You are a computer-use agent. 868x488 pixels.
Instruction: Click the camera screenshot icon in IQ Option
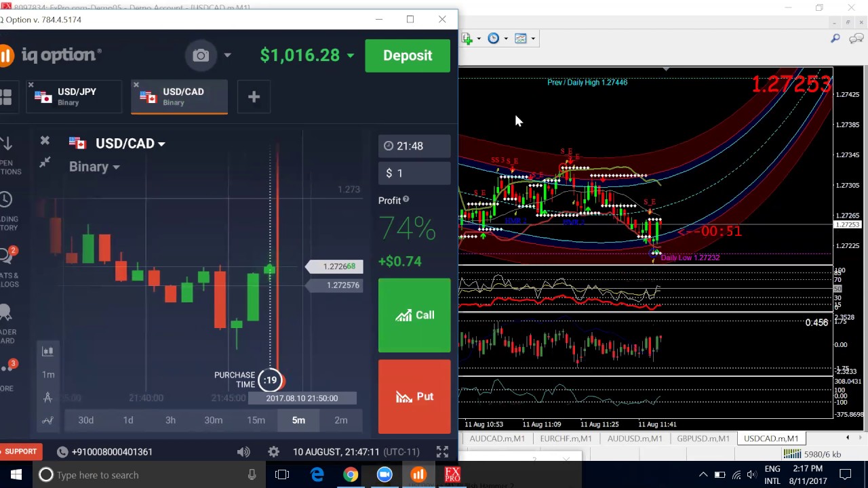coord(201,56)
